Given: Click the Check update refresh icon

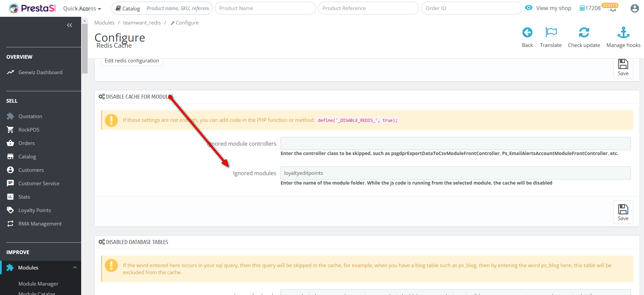Looking at the screenshot, I should tap(584, 33).
